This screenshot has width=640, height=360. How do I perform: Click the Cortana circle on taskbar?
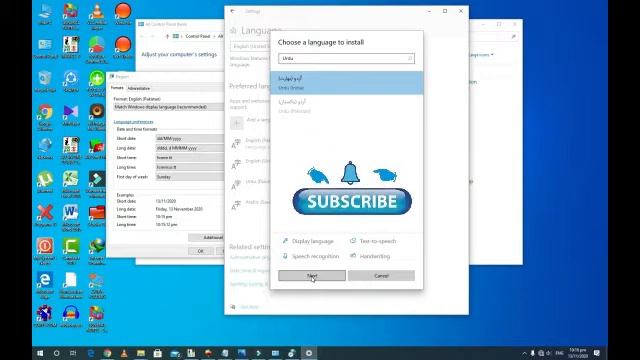[x=57, y=353]
